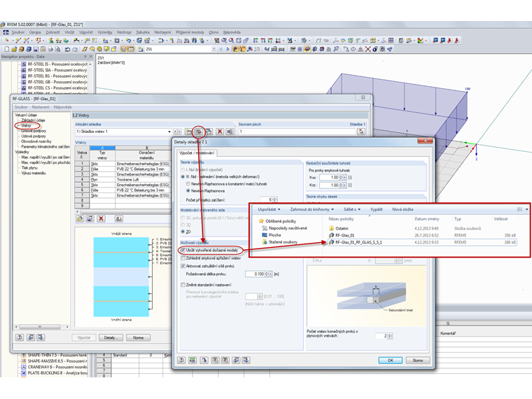Click OK in Detaily skladby dialog
The image size is (532, 399).
point(390,360)
